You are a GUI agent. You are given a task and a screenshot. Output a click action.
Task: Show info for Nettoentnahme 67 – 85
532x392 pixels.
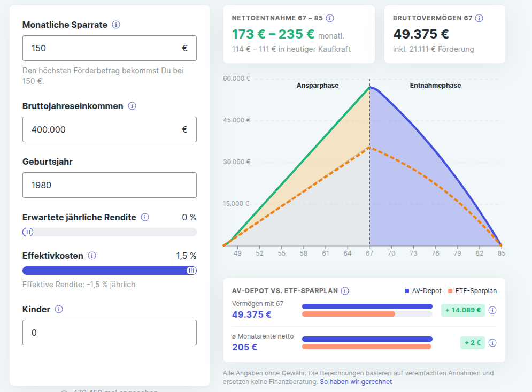click(330, 18)
